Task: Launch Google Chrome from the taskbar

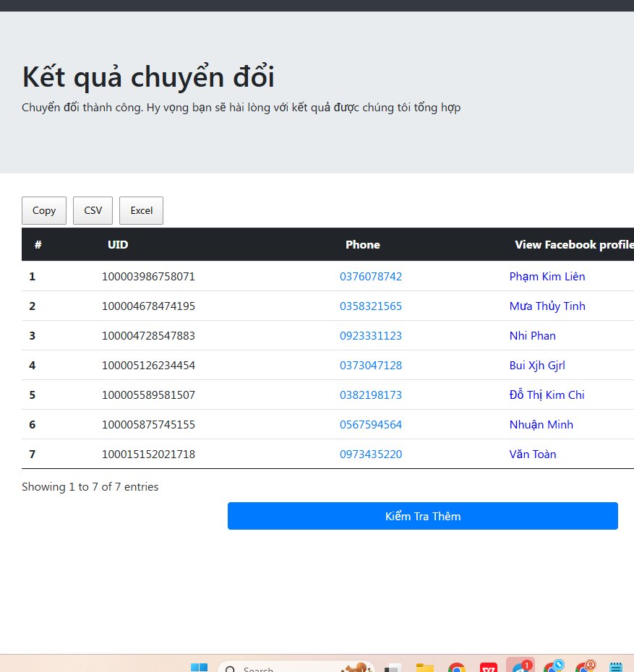Action: click(x=456, y=668)
